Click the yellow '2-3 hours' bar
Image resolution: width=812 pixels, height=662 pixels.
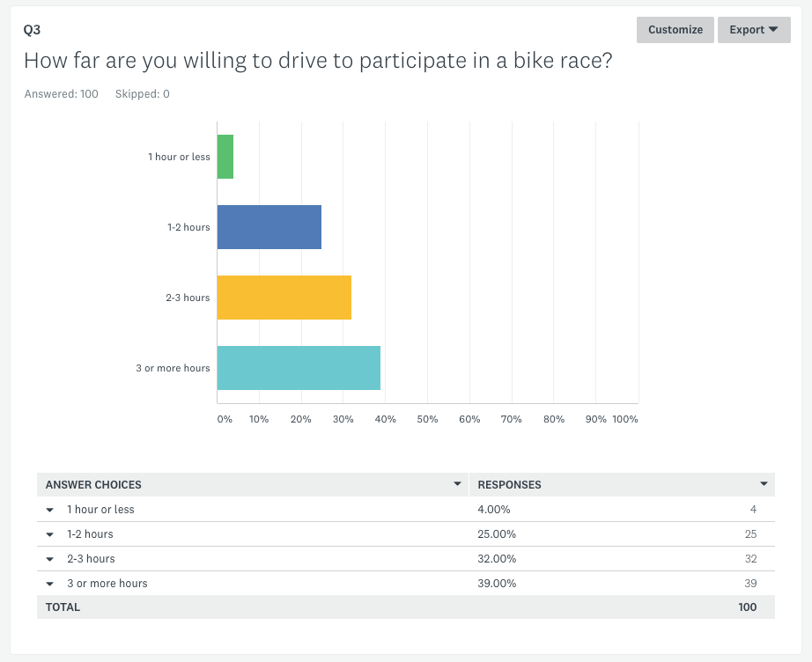click(284, 298)
